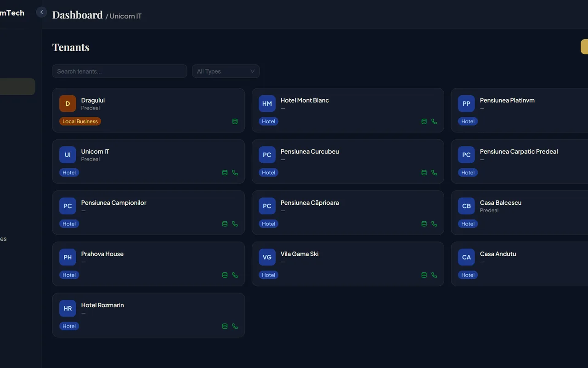Click Predeal location under Dragului

tap(90, 108)
